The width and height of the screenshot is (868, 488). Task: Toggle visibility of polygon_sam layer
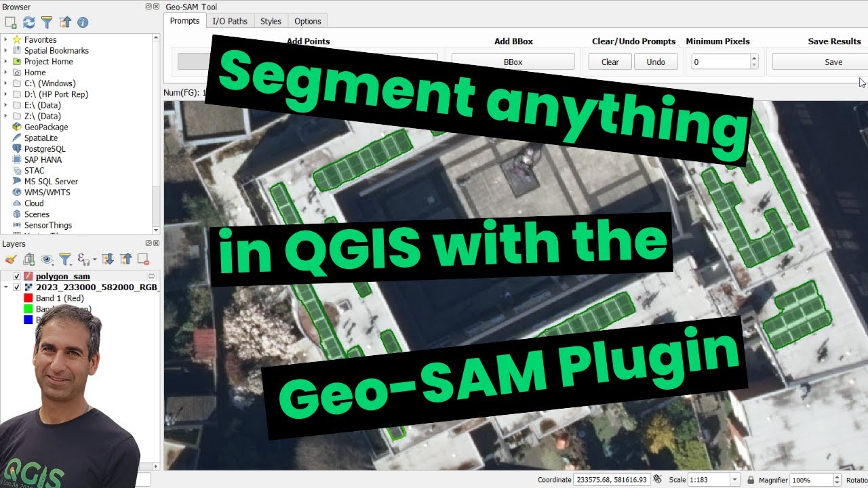pos(17,276)
